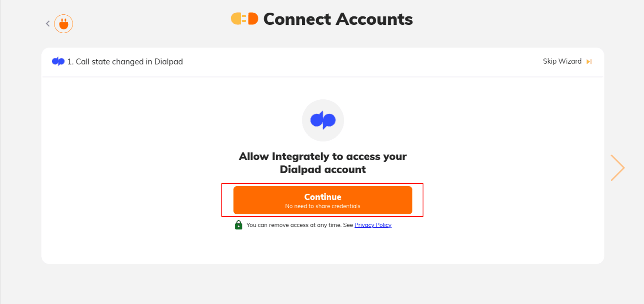Click the "No need to share credentials" subtext
This screenshot has height=304, width=644.
point(323,206)
